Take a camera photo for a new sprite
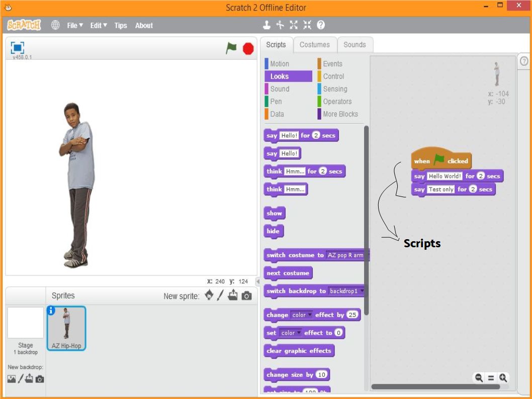532x399 pixels. coord(245,296)
